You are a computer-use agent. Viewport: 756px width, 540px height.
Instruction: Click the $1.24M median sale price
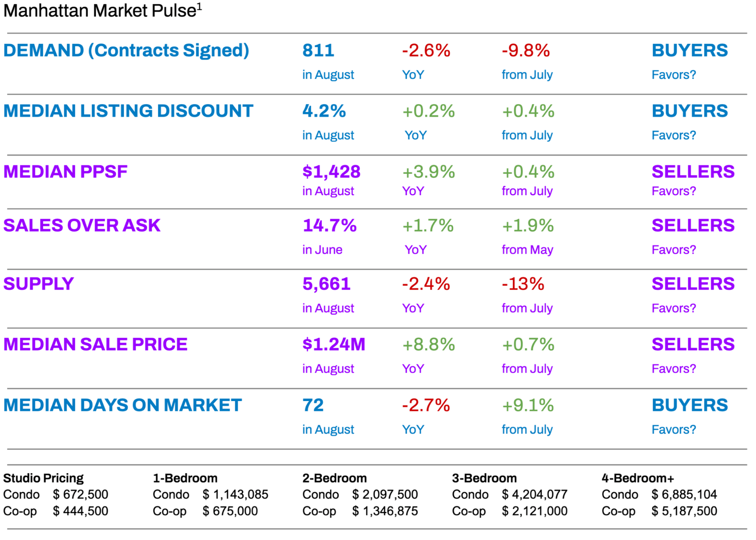pyautogui.click(x=334, y=344)
